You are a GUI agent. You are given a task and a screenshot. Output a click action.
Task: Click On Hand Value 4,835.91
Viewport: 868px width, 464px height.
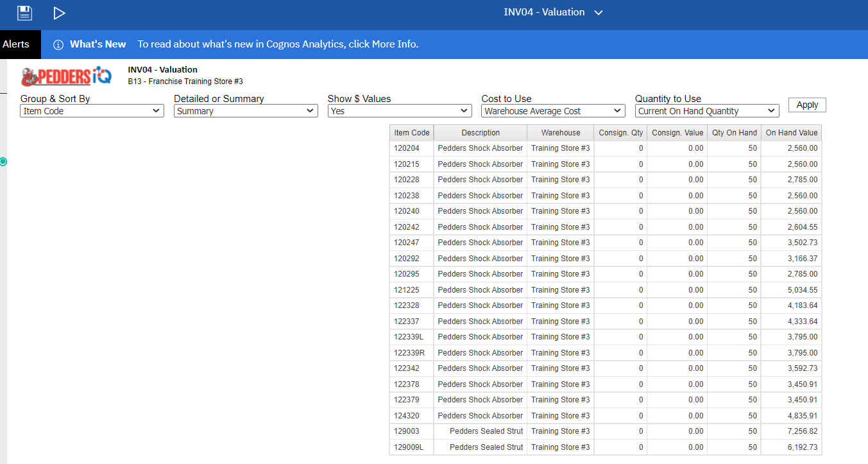point(792,416)
